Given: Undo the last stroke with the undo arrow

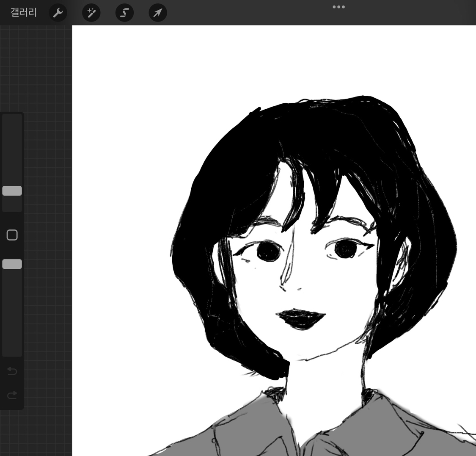Looking at the screenshot, I should [x=12, y=371].
